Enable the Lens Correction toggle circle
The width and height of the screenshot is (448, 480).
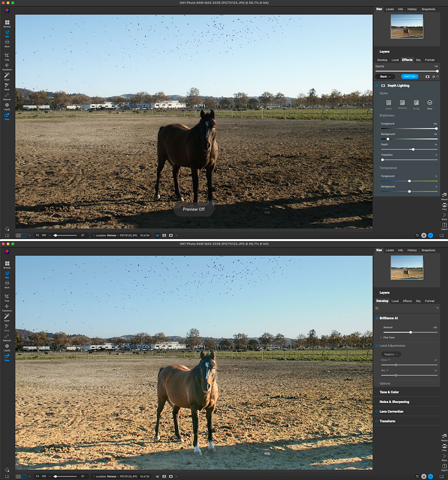(x=377, y=412)
